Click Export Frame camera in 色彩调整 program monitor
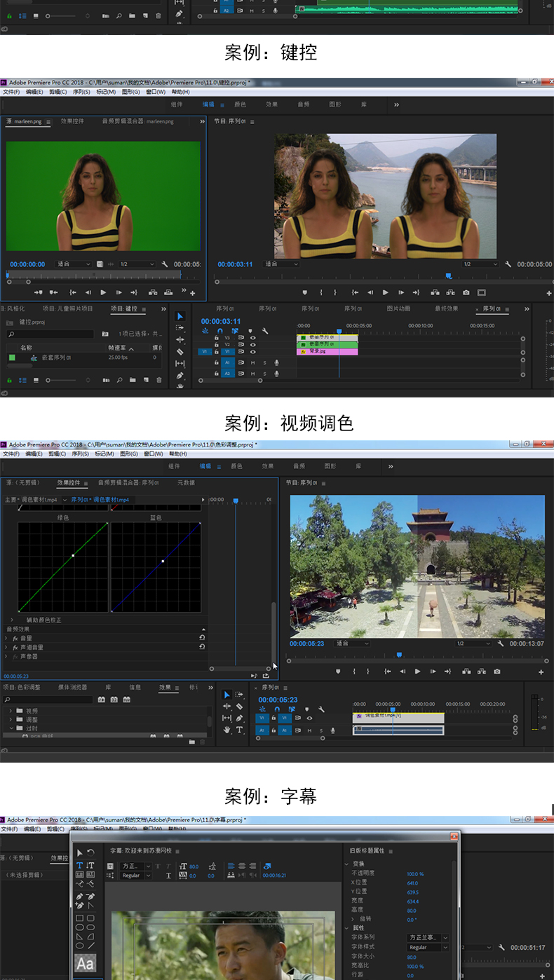Screen dimensions: 554x980 click(x=497, y=672)
